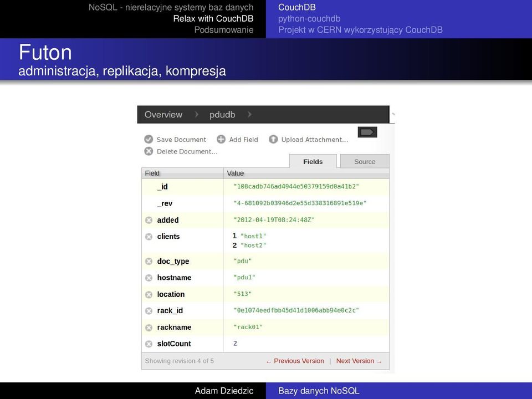Click the rack_id field name

pos(170,311)
